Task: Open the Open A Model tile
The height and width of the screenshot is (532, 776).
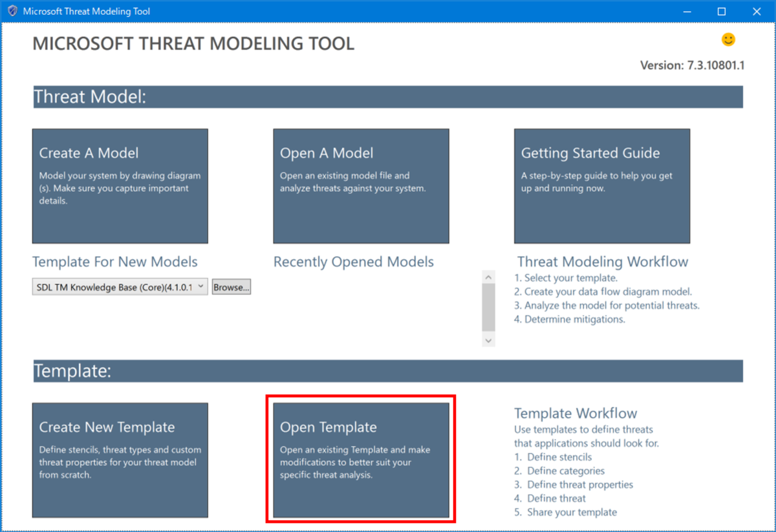Action: 361,186
